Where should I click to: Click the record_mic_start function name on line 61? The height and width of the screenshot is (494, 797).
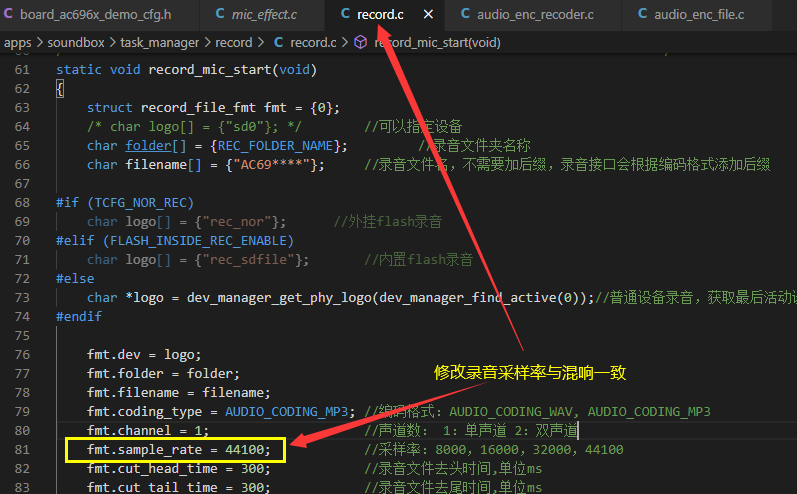click(x=210, y=70)
